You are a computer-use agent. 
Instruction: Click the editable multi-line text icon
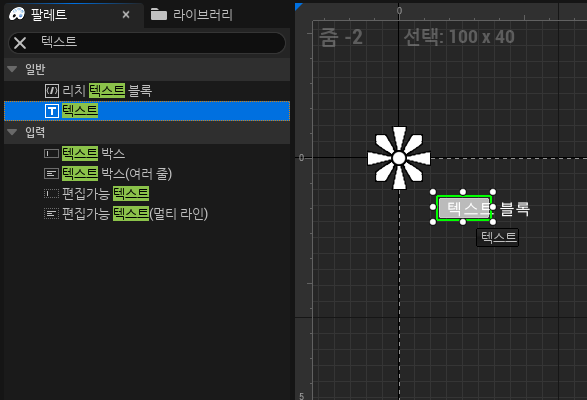(x=52, y=214)
